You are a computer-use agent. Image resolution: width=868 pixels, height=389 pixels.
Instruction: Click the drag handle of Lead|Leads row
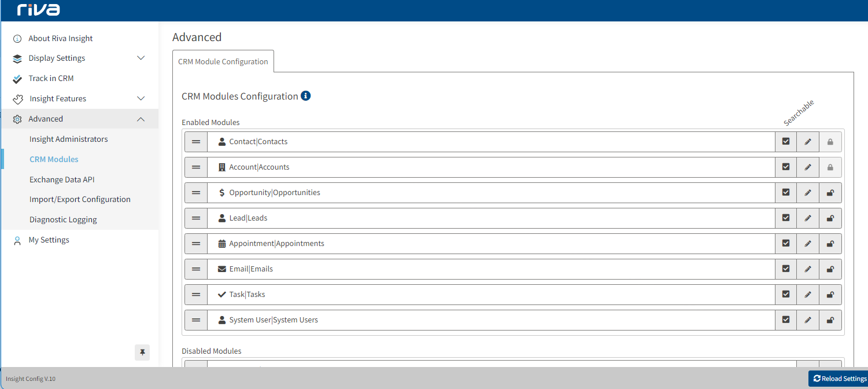coord(196,218)
